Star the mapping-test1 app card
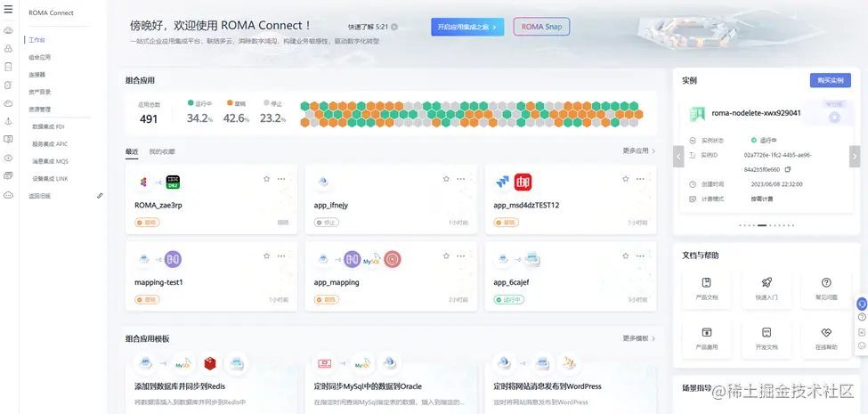Screen dimensions: 868x414 [x=266, y=256]
